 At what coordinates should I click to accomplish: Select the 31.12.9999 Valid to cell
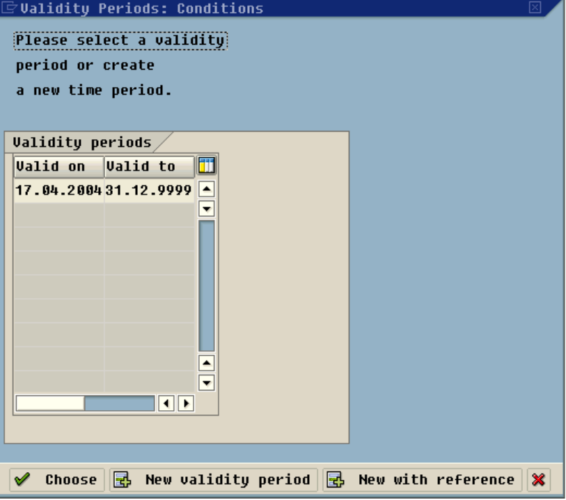click(x=149, y=190)
